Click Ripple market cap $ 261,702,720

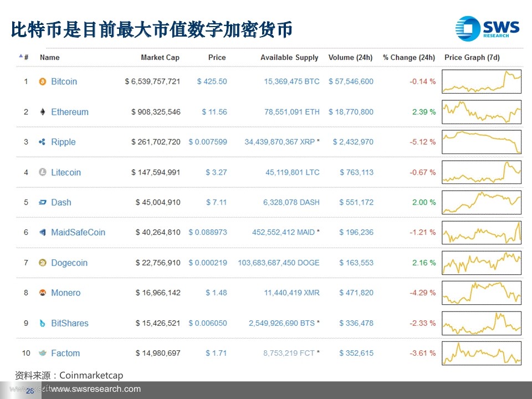coord(156,142)
